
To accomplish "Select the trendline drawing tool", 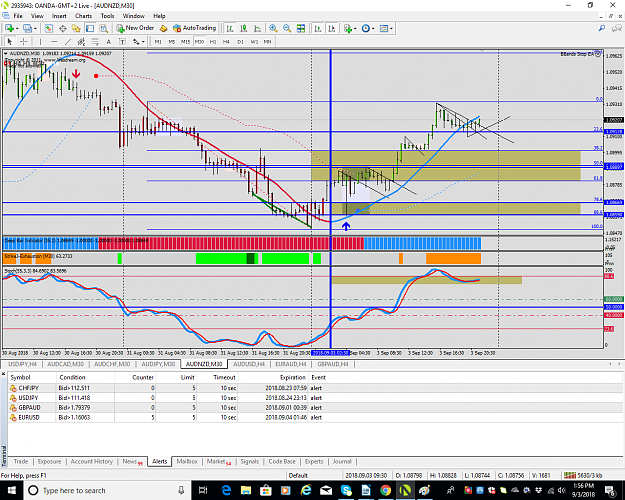I will 68,41.
